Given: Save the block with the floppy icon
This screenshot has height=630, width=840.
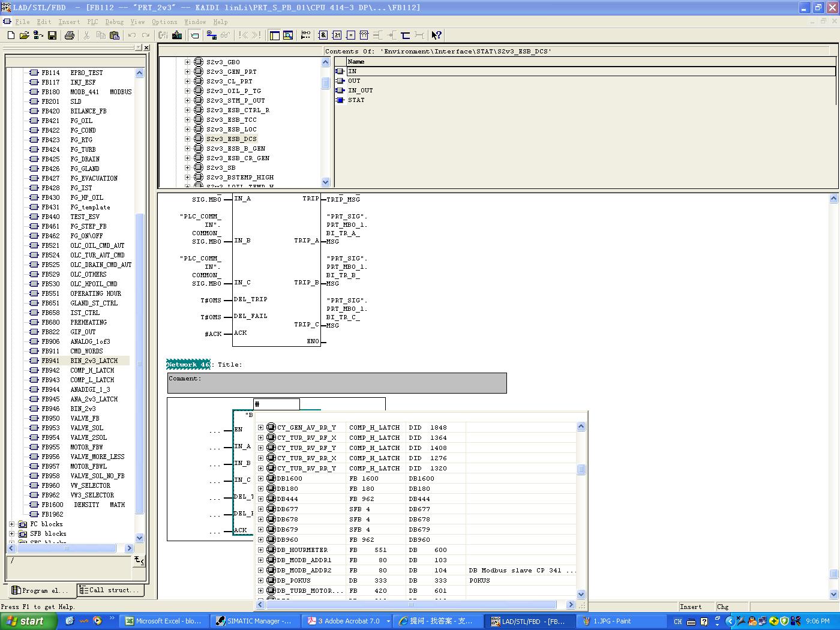Looking at the screenshot, I should [52, 35].
